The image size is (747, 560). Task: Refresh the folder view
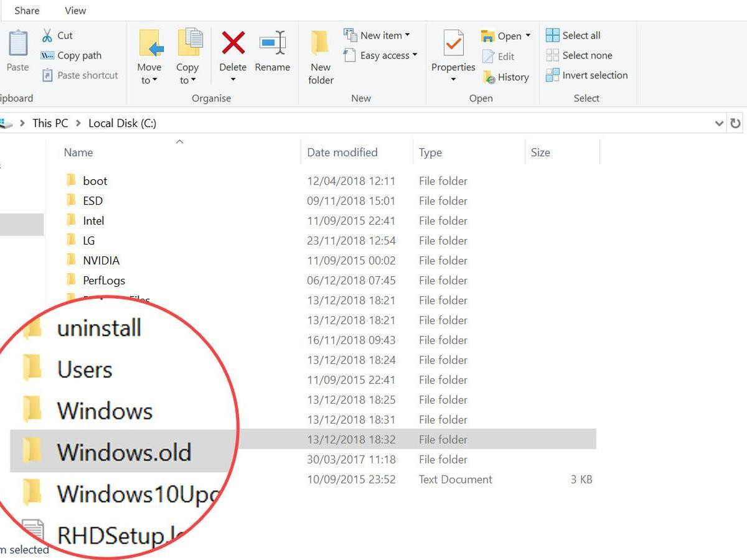pos(735,123)
